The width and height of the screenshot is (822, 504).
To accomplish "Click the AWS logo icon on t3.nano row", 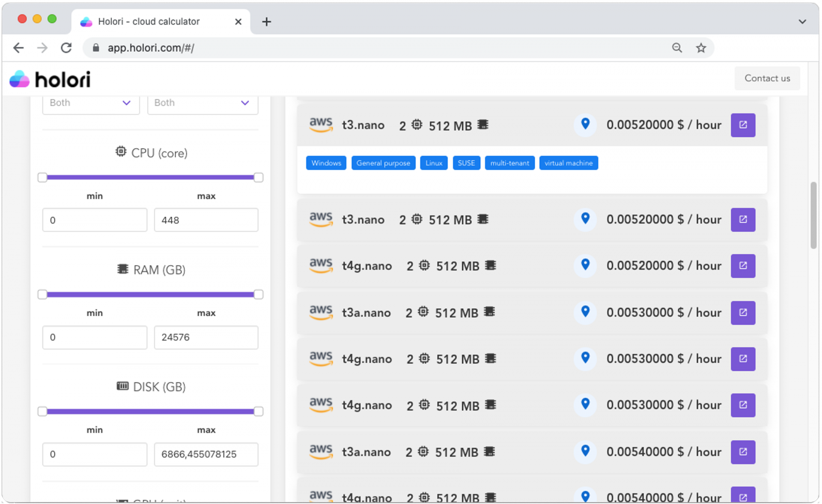I will [321, 125].
